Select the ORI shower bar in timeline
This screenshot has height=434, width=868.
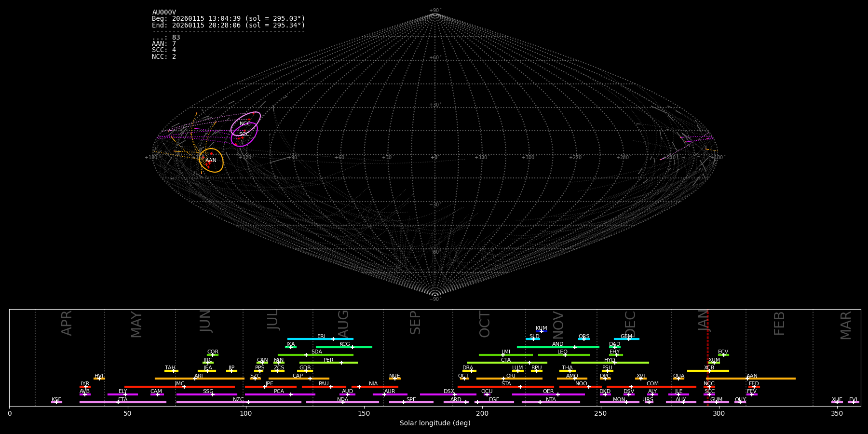[509, 379]
